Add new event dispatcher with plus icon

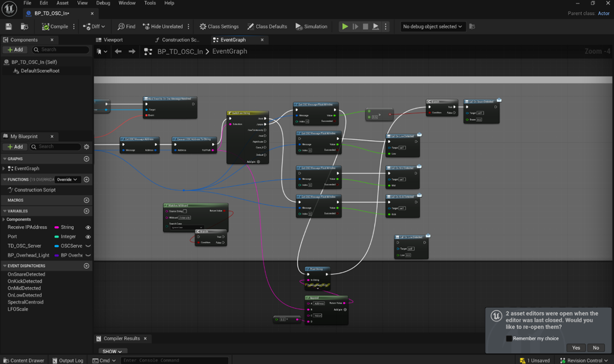[x=86, y=266]
